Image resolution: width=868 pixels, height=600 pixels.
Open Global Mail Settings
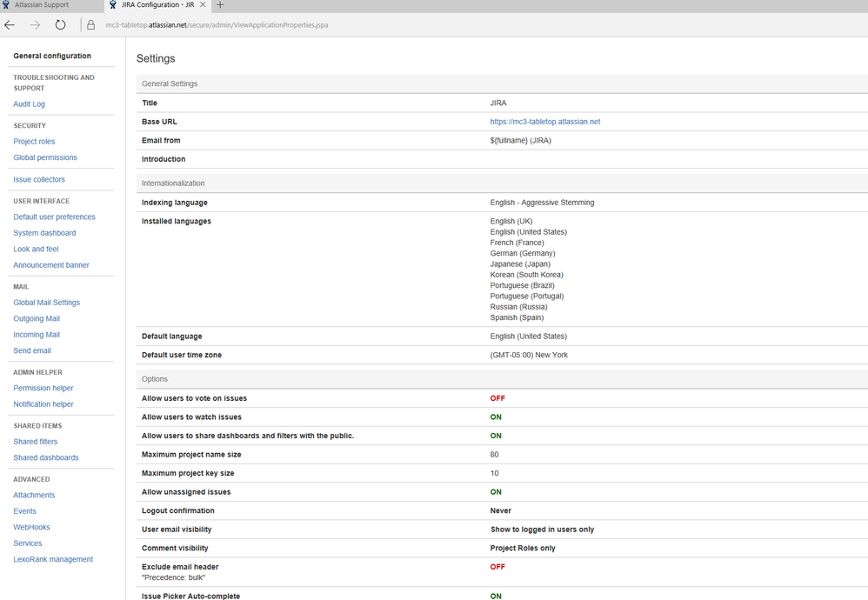pyautogui.click(x=46, y=303)
